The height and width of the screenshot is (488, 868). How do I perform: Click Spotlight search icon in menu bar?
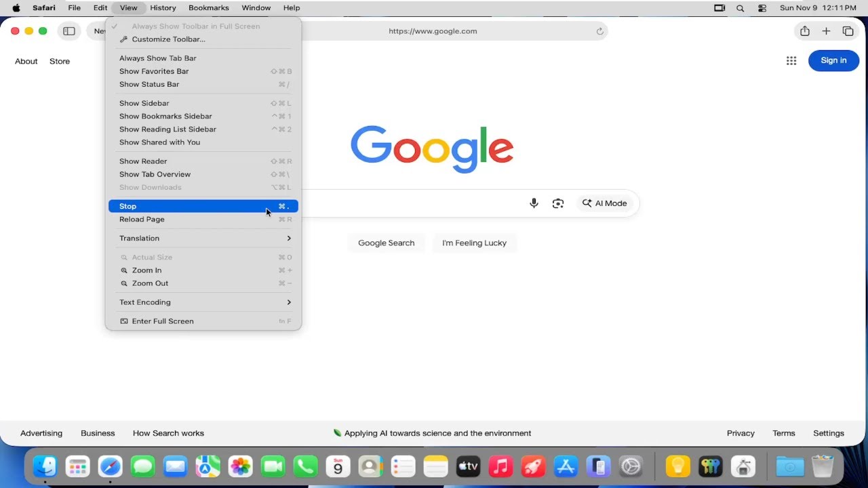tap(741, 8)
